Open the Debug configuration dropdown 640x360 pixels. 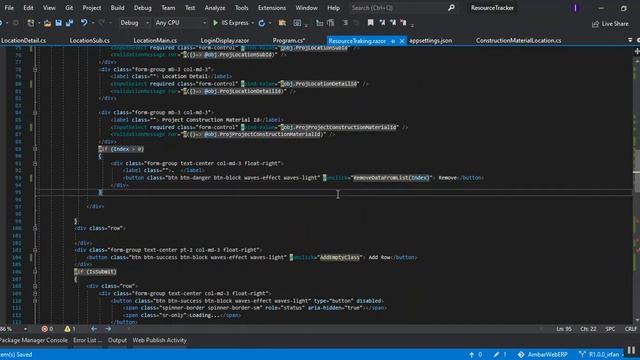click(x=134, y=23)
